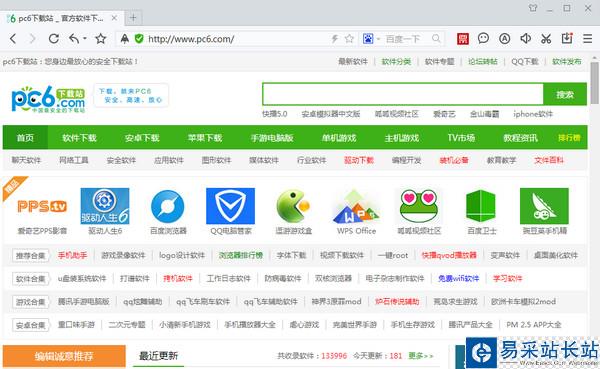The width and height of the screenshot is (600, 369).
Task: Click the address bar URL field
Action: (237, 39)
